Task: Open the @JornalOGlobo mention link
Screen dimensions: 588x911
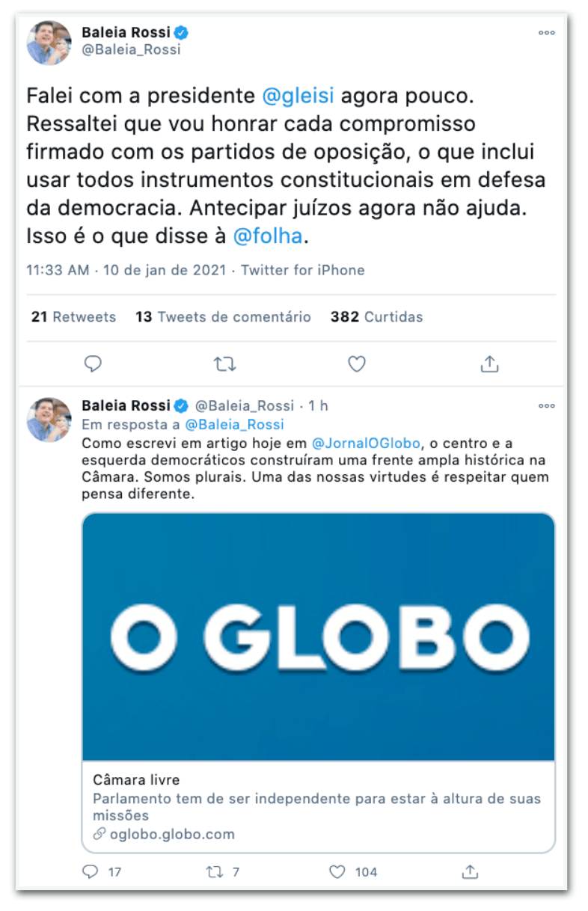Action: point(366,444)
